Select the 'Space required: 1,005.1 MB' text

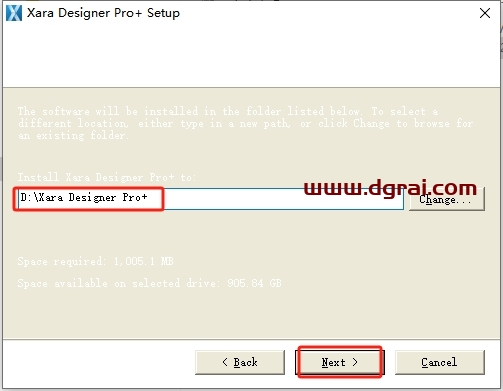pyautogui.click(x=96, y=261)
